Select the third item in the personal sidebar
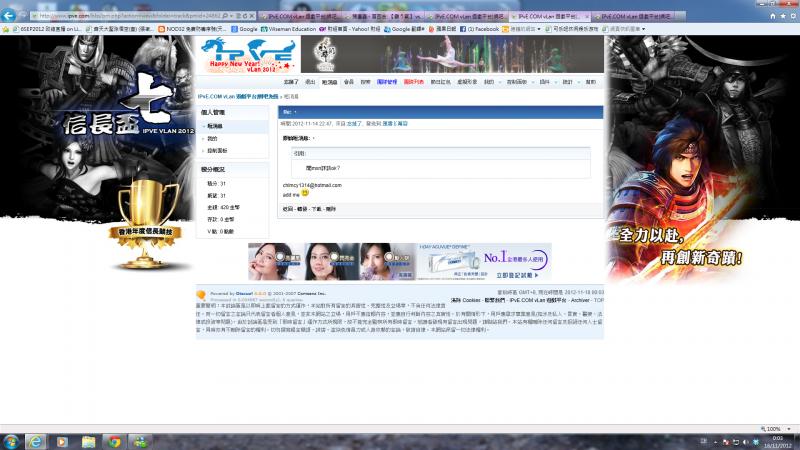The width and height of the screenshot is (800, 450). pos(217,151)
